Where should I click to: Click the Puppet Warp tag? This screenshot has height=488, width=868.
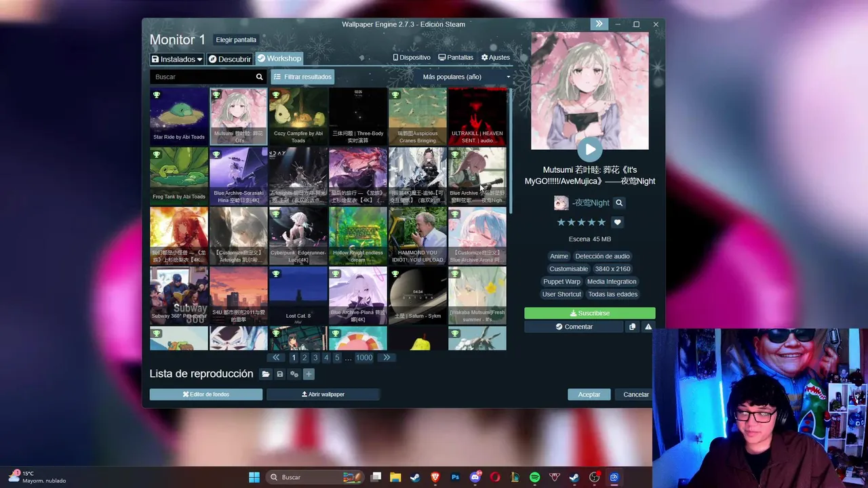click(561, 282)
